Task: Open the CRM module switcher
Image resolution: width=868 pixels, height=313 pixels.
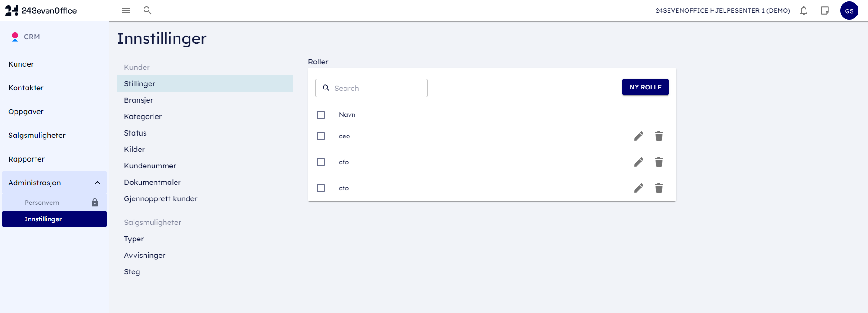Action: [x=26, y=37]
